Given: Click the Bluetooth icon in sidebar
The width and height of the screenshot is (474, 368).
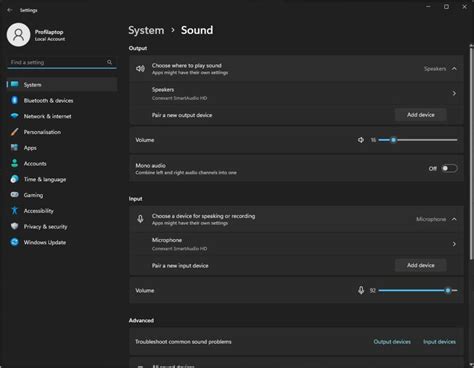Looking at the screenshot, I should tap(14, 100).
